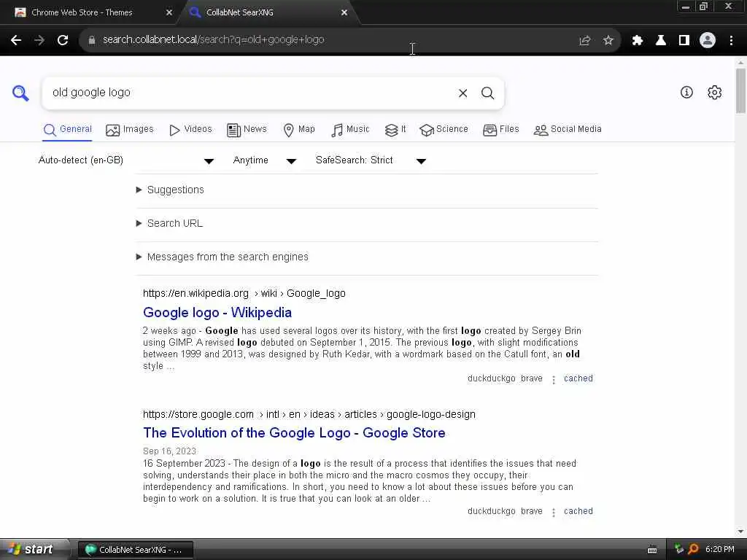Switch to Images category
Screen dimensions: 747x560
(130, 130)
